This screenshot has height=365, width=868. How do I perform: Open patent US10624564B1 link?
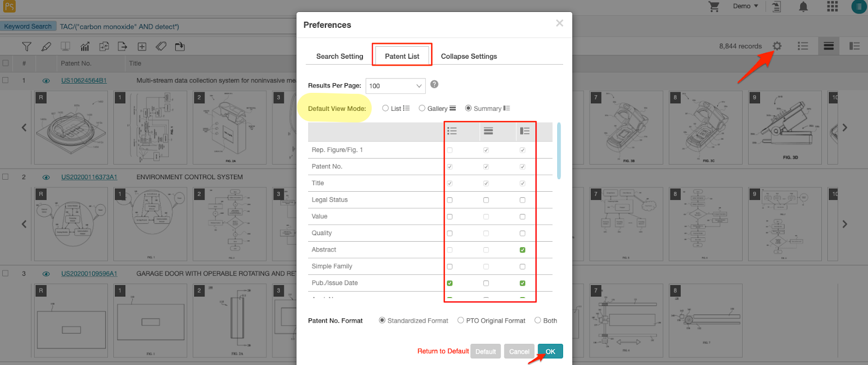[84, 80]
